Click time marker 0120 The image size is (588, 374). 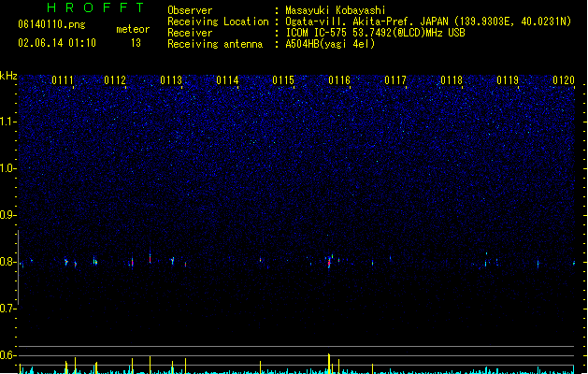coord(564,80)
